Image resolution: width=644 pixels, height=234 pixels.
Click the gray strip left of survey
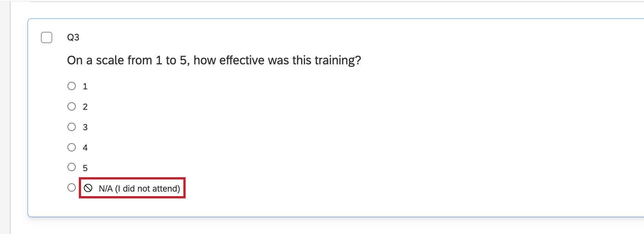(x=5, y=114)
